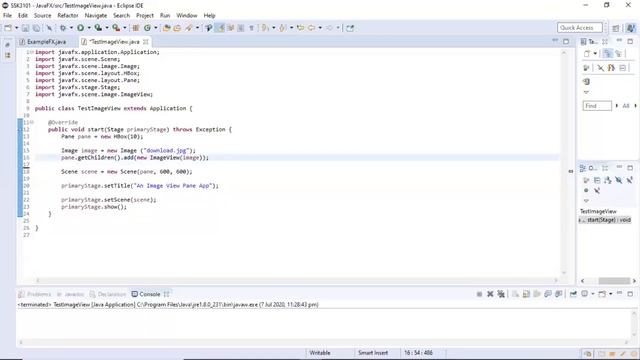Click the Next Annotation icon

(265, 28)
